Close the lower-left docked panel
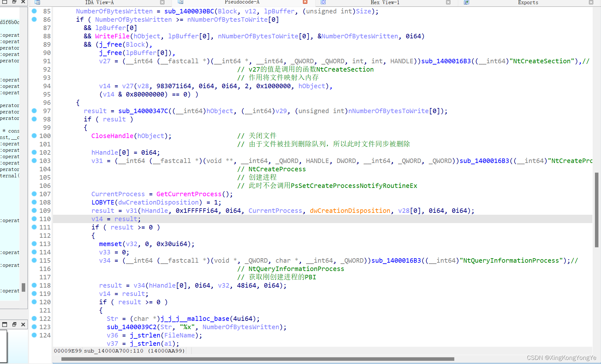This screenshot has width=601, height=364. [x=23, y=324]
